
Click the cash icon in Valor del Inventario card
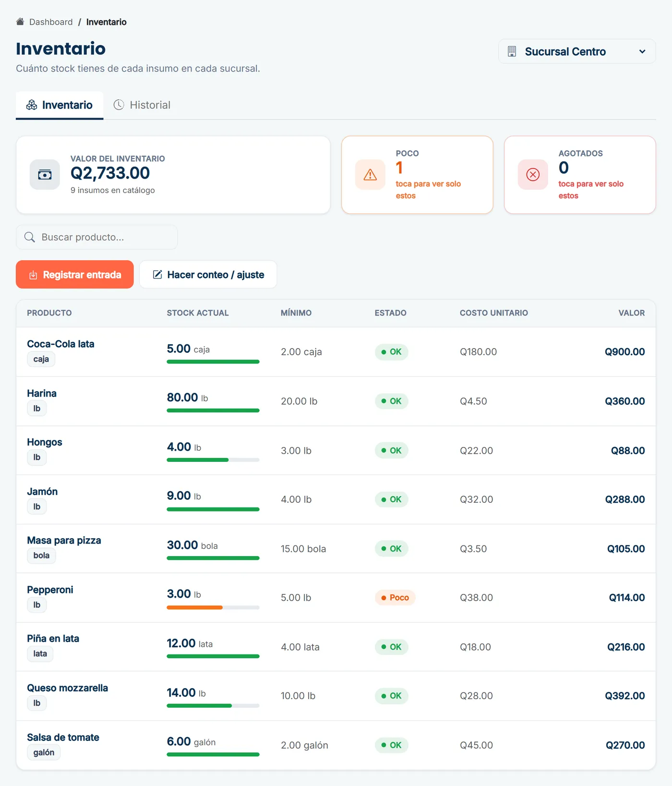pos(45,175)
